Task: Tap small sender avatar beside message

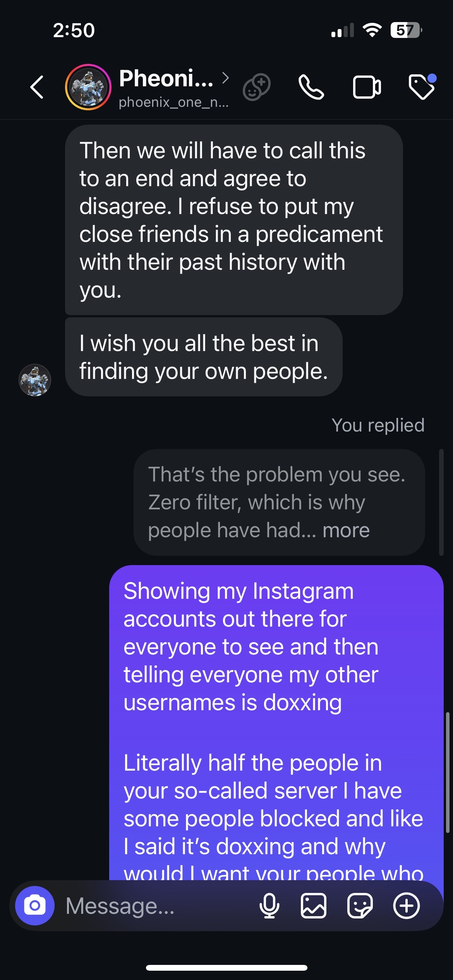Action: pos(35,380)
